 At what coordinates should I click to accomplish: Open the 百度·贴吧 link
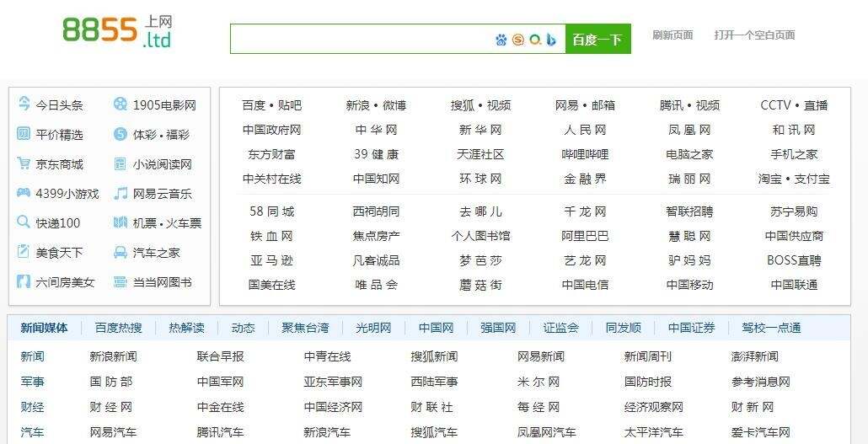(x=272, y=105)
